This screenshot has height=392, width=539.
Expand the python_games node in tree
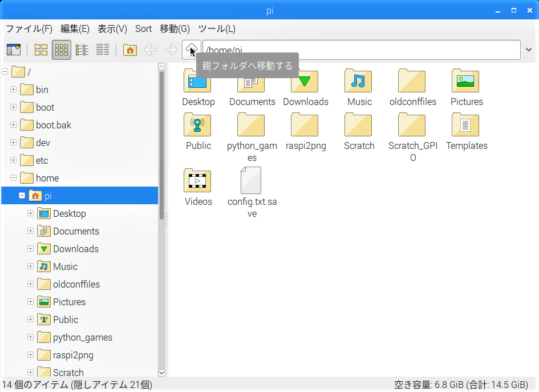(x=31, y=337)
